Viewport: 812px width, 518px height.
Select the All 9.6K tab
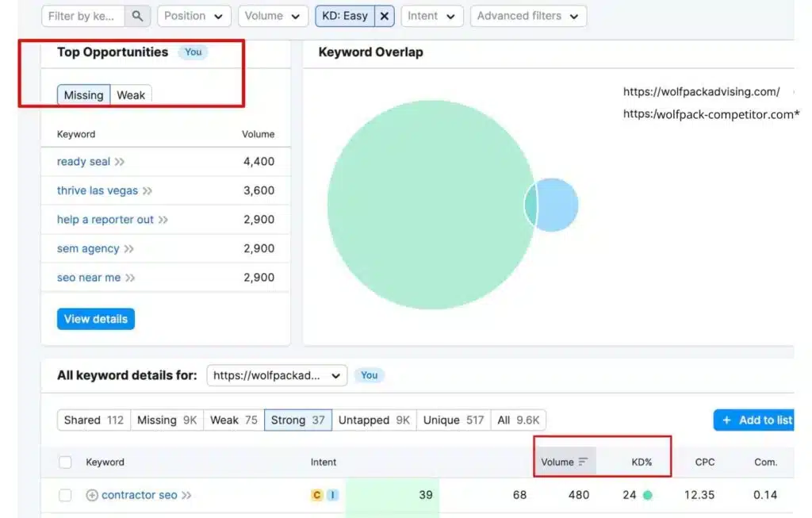pos(519,420)
